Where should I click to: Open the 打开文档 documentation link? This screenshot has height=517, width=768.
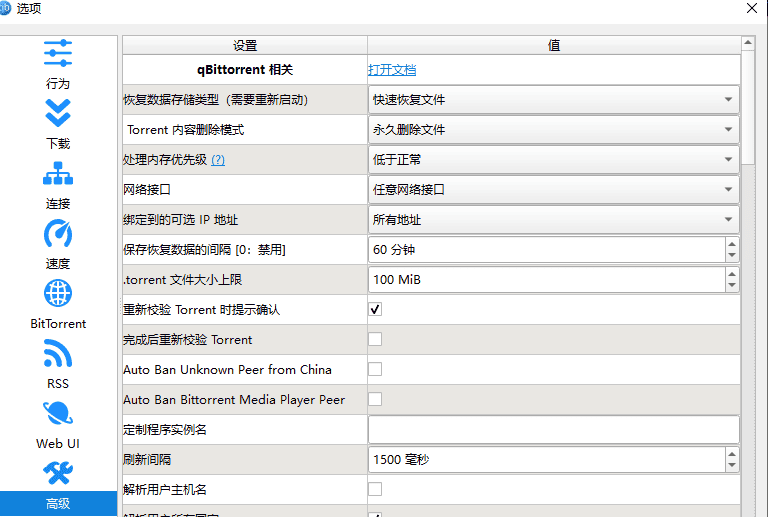coord(392,70)
